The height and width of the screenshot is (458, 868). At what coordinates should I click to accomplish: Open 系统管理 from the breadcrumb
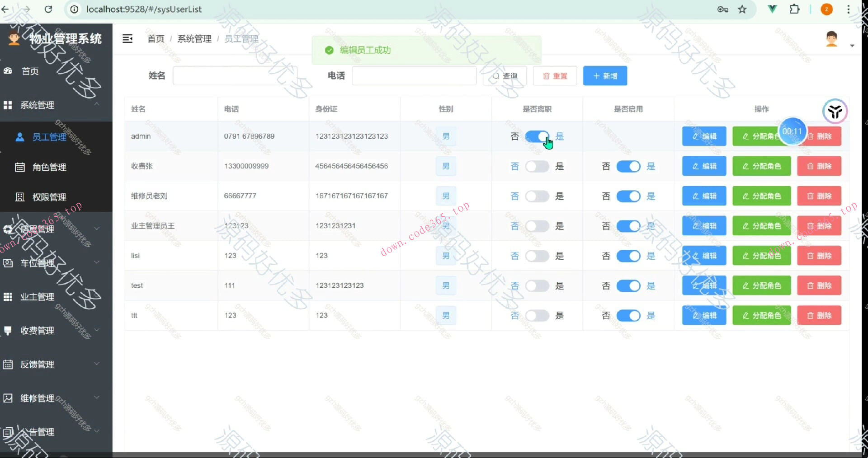(194, 39)
